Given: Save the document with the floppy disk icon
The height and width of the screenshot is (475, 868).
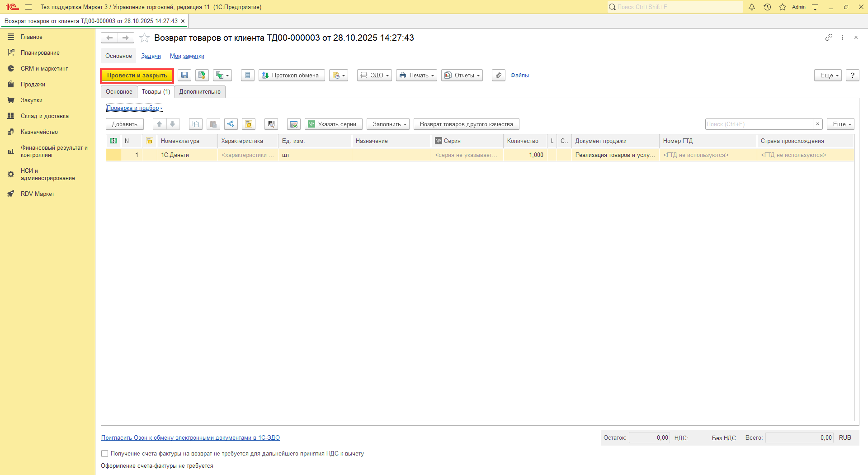Looking at the screenshot, I should 184,75.
